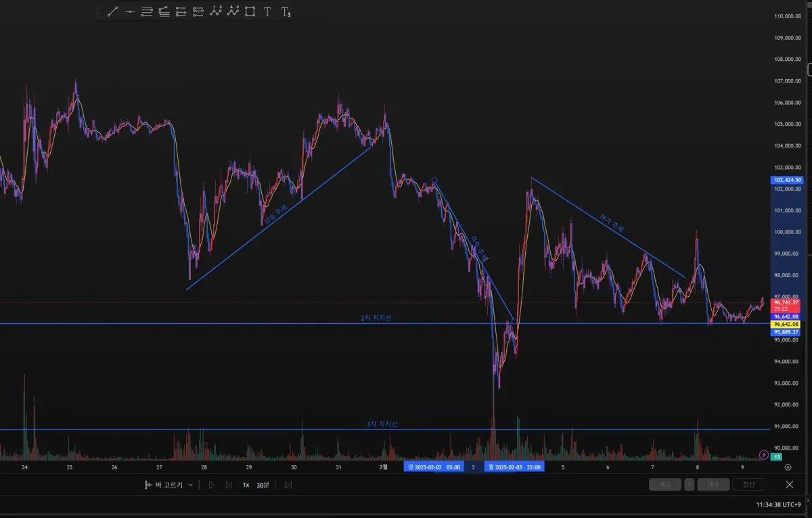Choose the Fibonacci retracement tool
The image size is (812, 518).
[147, 11]
